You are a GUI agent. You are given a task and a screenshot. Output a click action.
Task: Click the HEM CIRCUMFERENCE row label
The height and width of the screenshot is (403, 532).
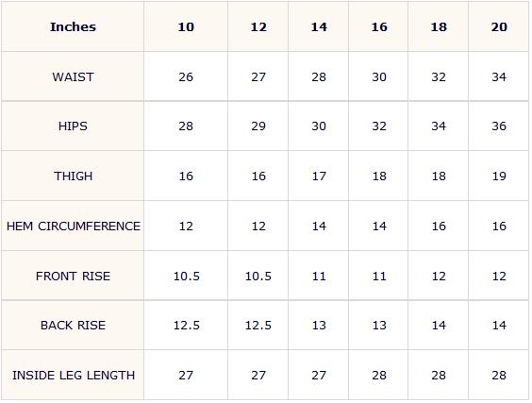click(x=74, y=227)
